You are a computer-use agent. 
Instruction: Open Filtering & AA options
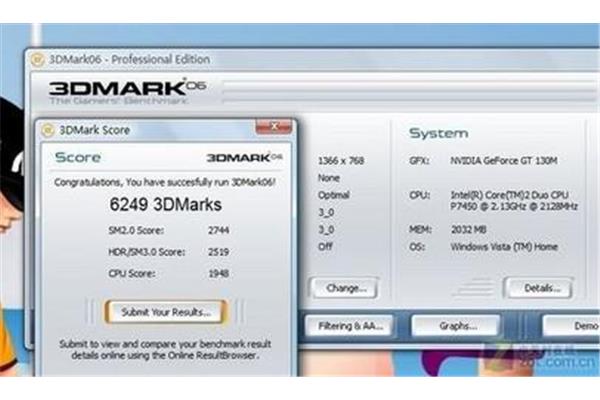350,326
